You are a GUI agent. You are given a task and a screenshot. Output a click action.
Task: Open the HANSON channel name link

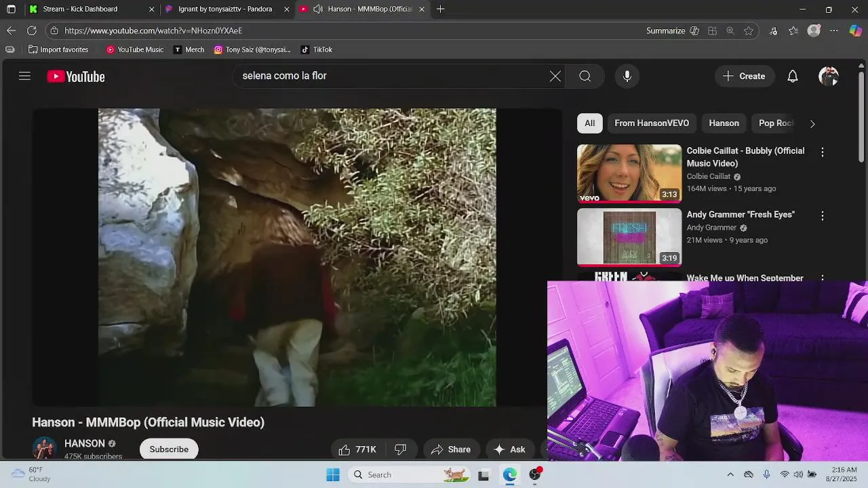84,443
